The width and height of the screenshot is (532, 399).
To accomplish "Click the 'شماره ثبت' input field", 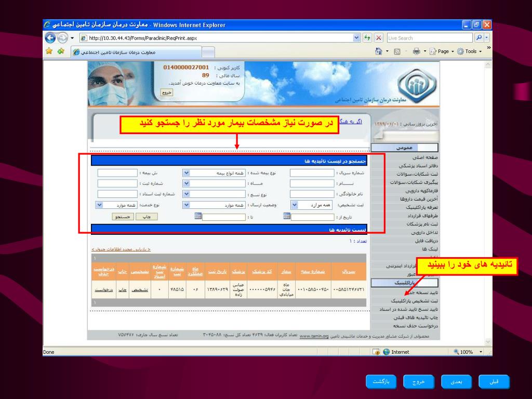I will [117, 183].
